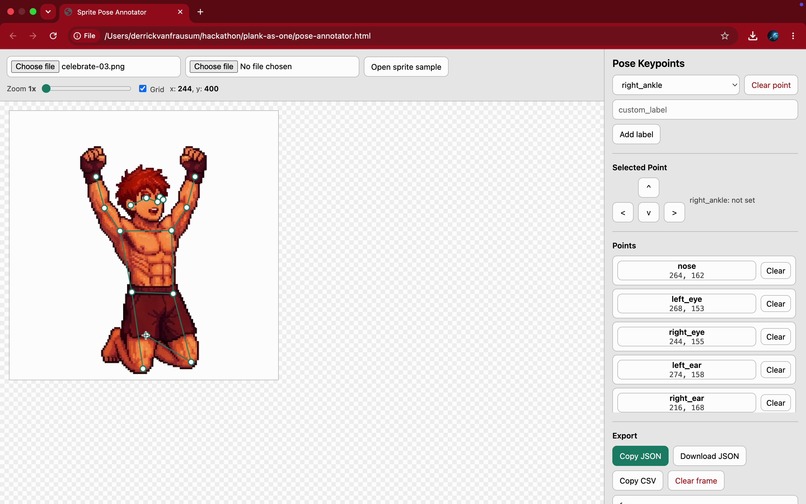The image size is (806, 504).
Task: Click the right wrist keypoint marker on sprite
Action: (96, 177)
